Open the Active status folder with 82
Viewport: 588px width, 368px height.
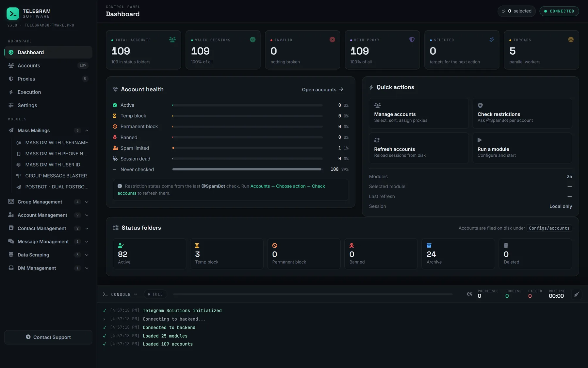149,254
